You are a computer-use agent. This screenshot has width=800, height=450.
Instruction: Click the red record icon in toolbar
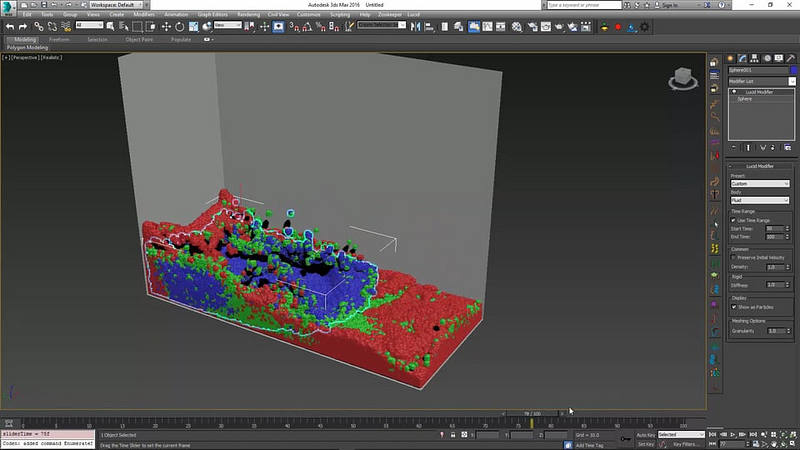click(618, 27)
